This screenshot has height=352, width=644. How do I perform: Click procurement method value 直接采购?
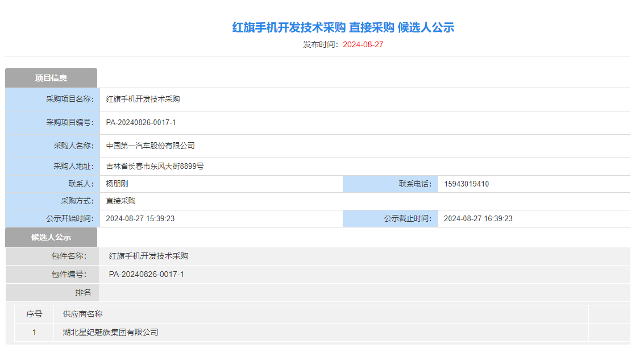pos(121,201)
